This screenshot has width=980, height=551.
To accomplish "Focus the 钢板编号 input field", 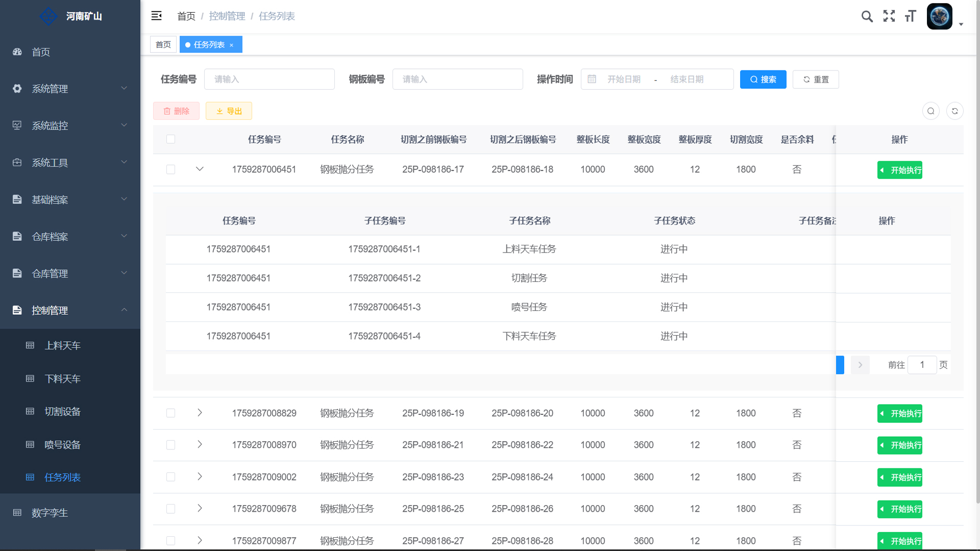I will (x=457, y=80).
